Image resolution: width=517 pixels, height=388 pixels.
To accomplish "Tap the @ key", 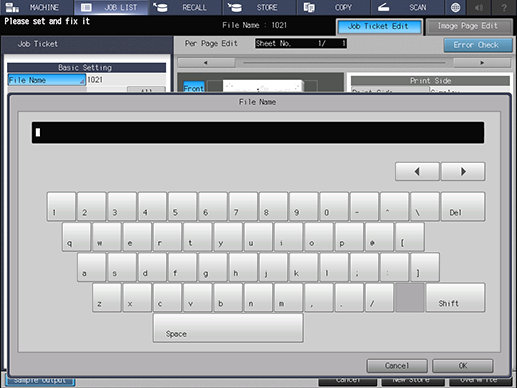I will click(x=380, y=237).
